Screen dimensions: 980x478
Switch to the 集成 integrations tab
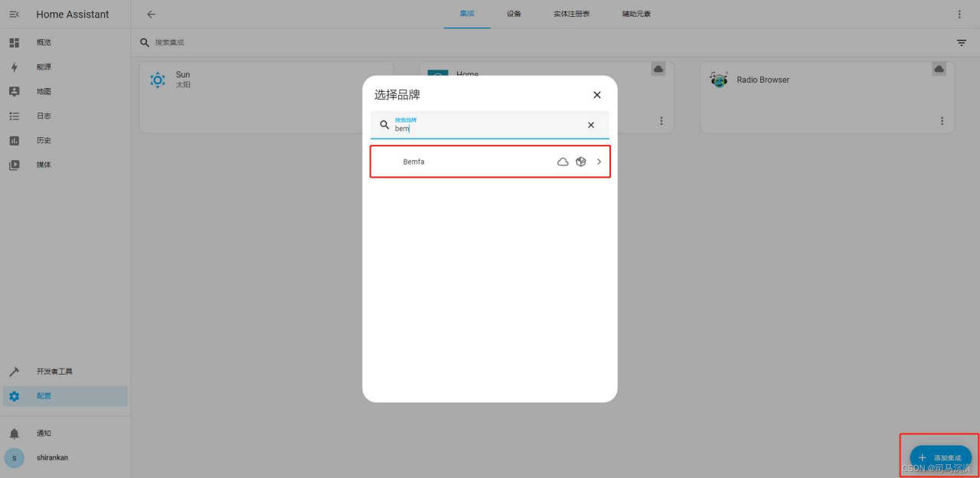coord(467,14)
